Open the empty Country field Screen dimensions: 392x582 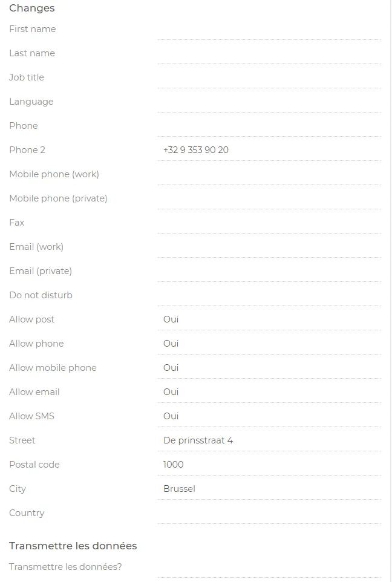tap(269, 513)
